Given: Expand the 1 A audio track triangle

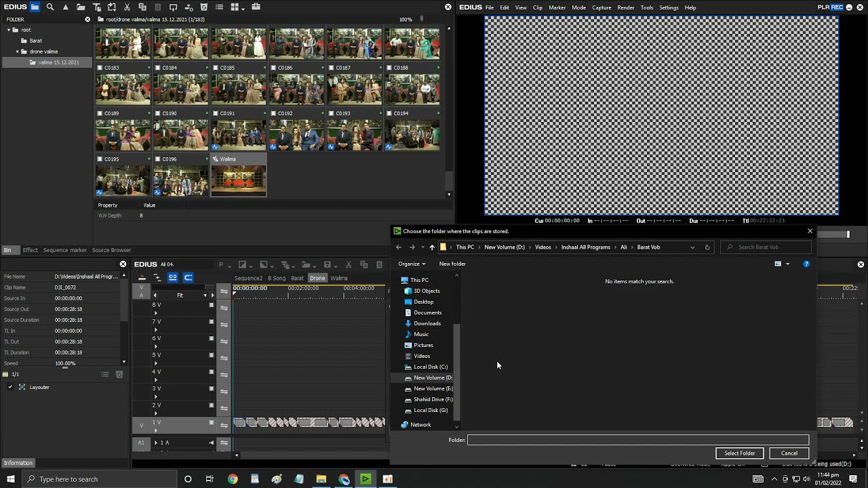Looking at the screenshot, I should pyautogui.click(x=155, y=443).
